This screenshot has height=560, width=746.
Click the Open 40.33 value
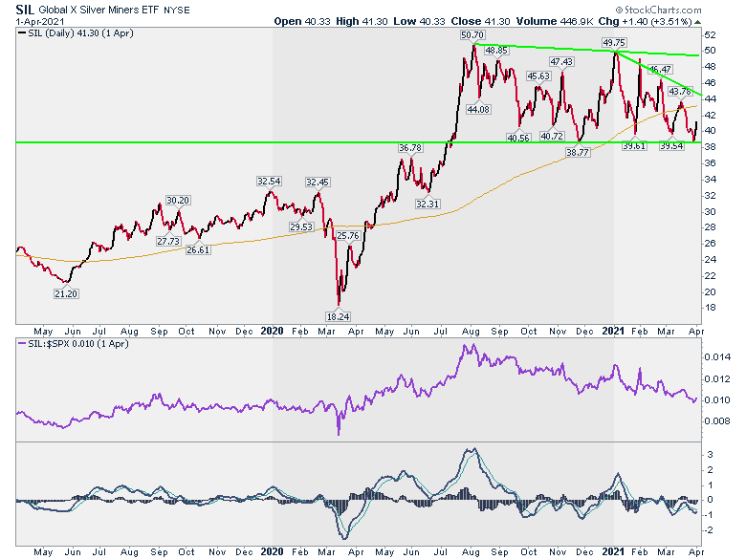coord(302,21)
